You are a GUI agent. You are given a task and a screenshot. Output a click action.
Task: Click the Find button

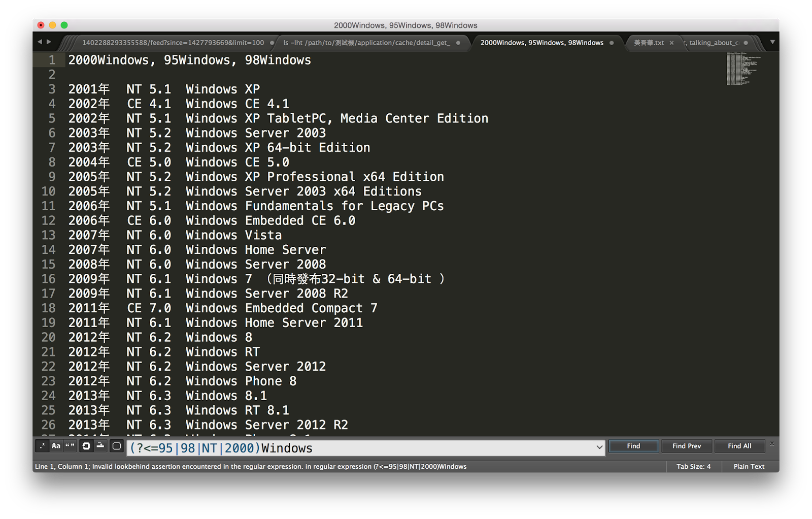click(x=633, y=446)
